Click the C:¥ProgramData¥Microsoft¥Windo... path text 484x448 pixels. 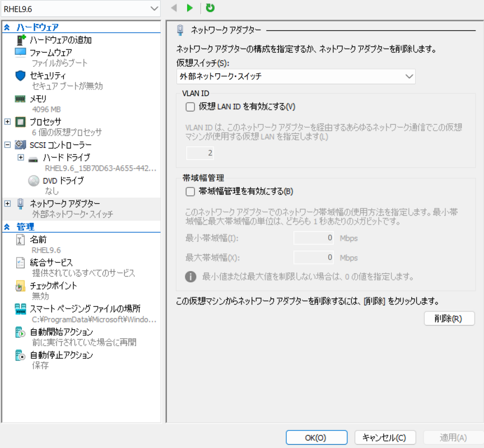pyautogui.click(x=94, y=319)
